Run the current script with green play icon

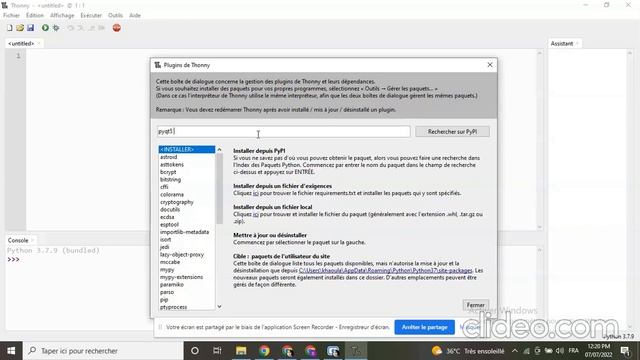(x=45, y=28)
